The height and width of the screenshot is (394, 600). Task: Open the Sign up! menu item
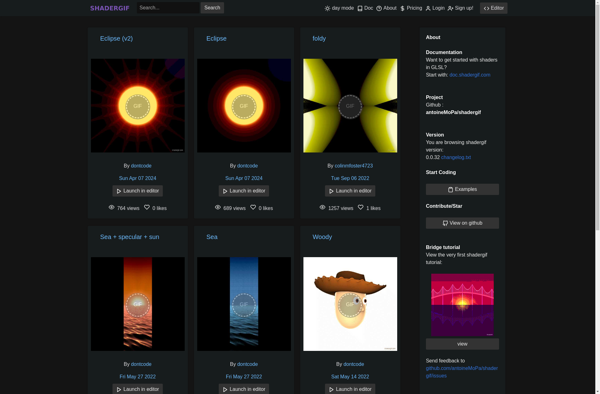click(460, 8)
